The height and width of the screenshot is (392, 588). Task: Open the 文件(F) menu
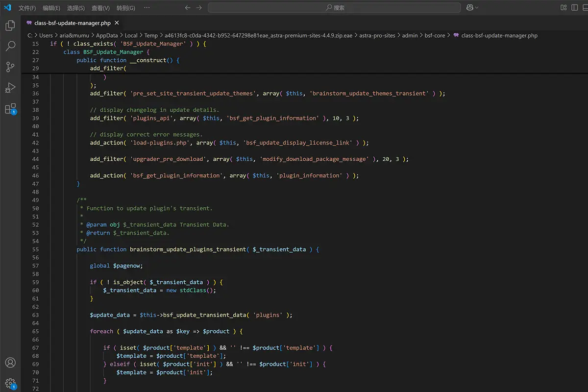(x=27, y=8)
